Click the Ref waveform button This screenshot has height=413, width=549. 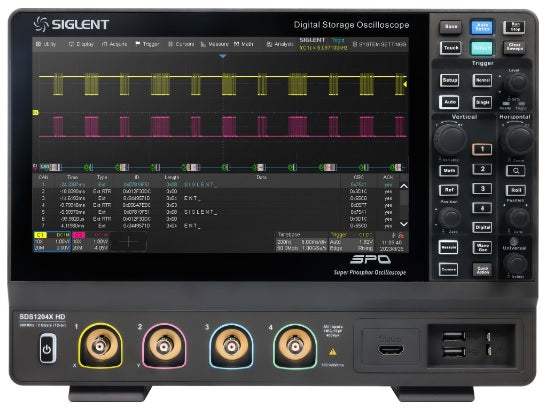pos(449,190)
